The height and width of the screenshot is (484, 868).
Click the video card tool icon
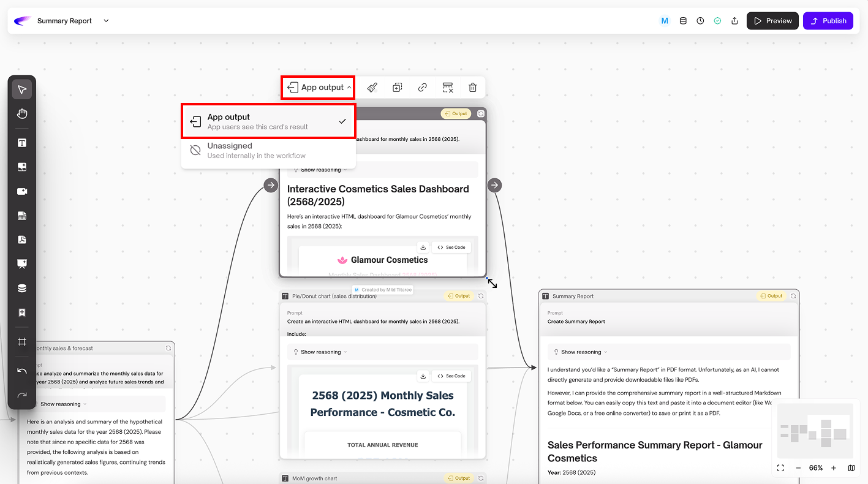click(22, 191)
